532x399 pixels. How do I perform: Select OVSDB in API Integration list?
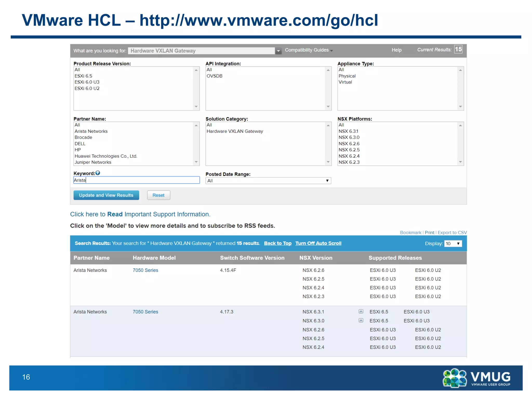coord(215,76)
